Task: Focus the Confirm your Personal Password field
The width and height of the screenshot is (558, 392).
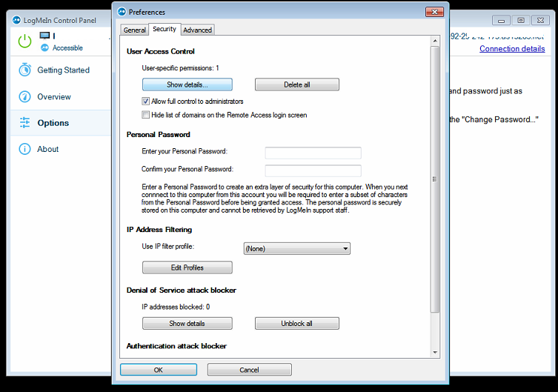Action: point(313,170)
